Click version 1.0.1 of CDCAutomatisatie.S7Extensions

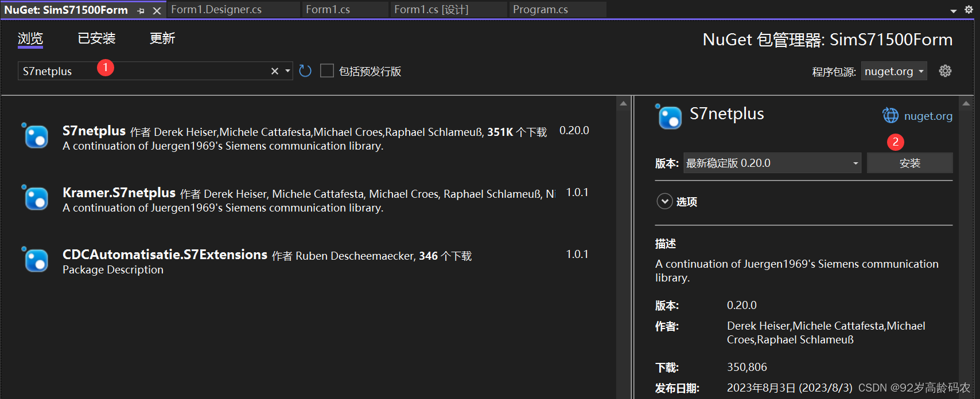[x=577, y=254]
